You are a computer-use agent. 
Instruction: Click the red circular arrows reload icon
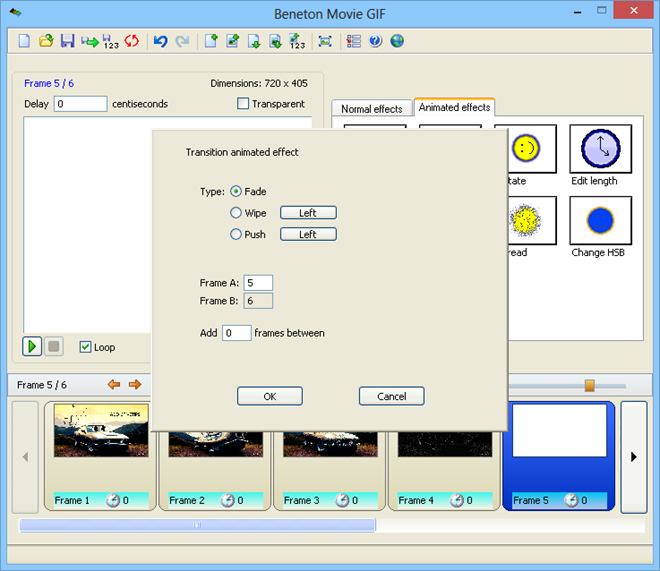tap(132, 41)
